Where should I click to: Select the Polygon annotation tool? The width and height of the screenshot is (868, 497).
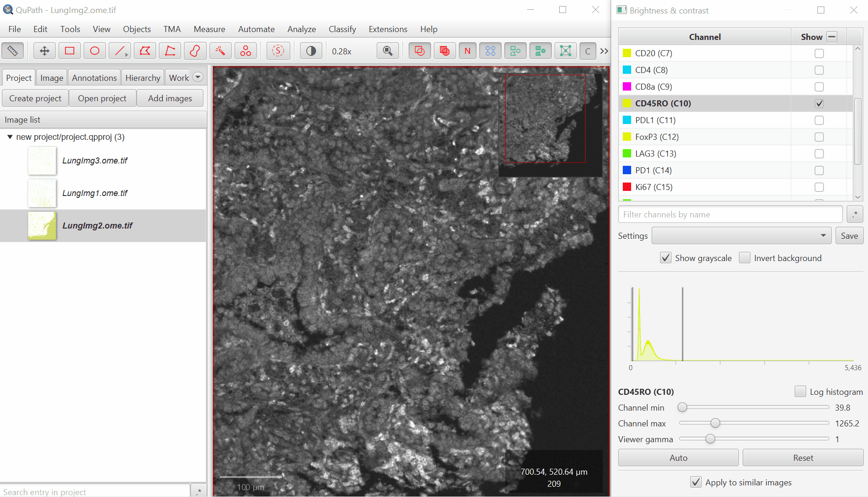point(145,51)
